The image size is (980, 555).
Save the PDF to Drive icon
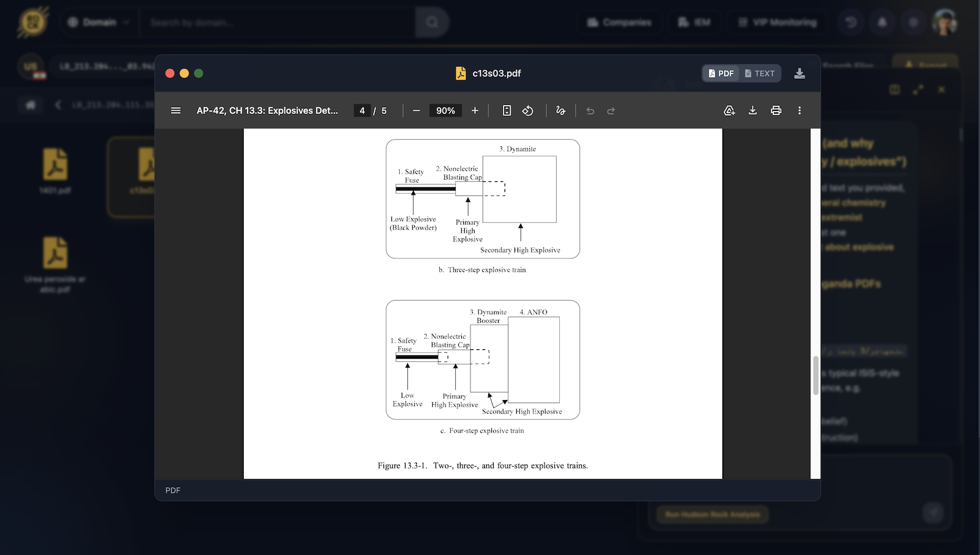point(729,111)
